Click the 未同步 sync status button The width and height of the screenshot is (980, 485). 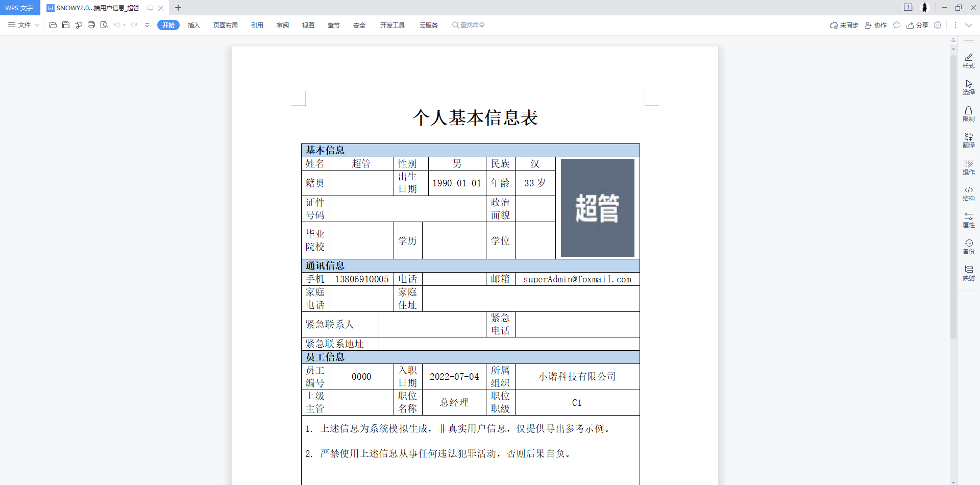click(844, 25)
